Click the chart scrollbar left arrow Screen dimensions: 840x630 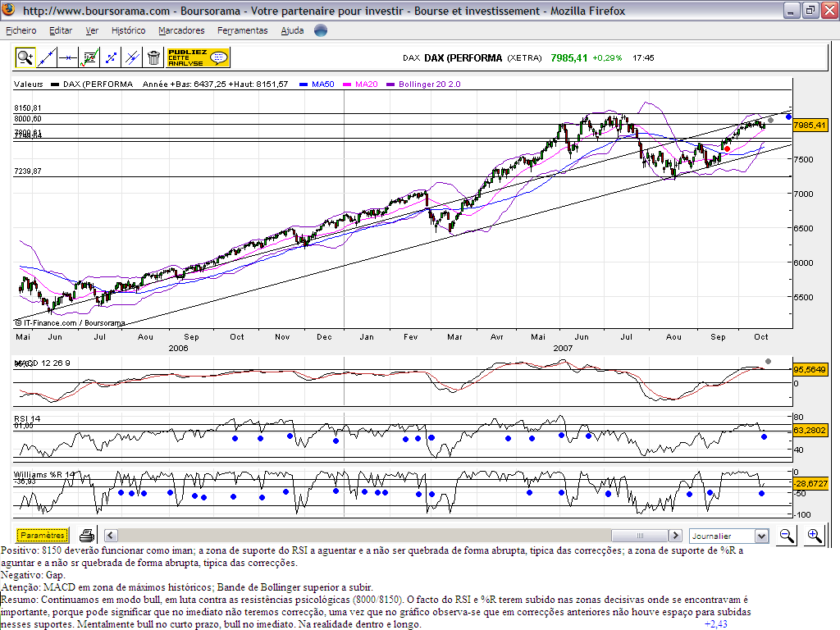(111, 535)
